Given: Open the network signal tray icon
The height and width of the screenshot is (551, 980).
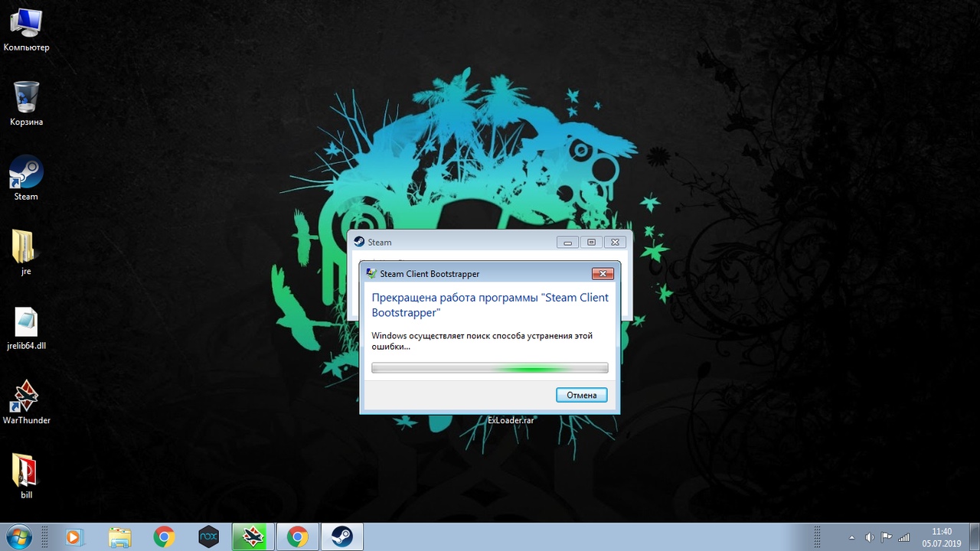Looking at the screenshot, I should (x=904, y=537).
